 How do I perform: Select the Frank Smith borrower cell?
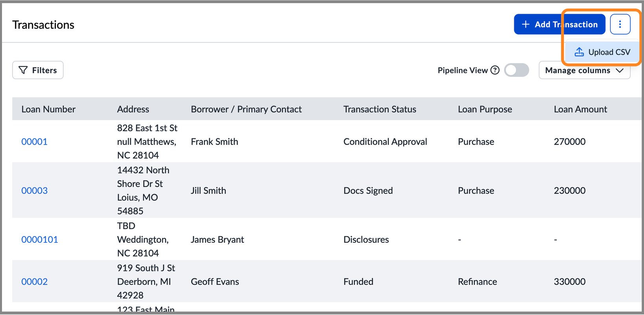click(214, 142)
